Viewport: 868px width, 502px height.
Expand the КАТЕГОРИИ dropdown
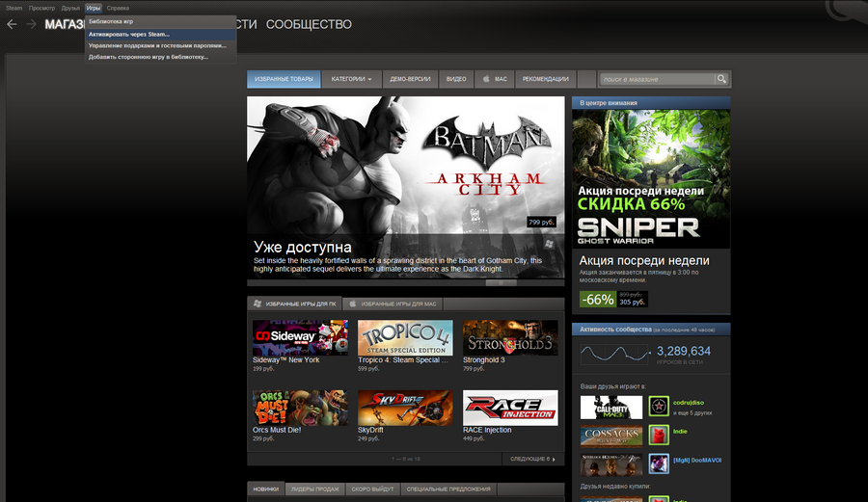(351, 79)
